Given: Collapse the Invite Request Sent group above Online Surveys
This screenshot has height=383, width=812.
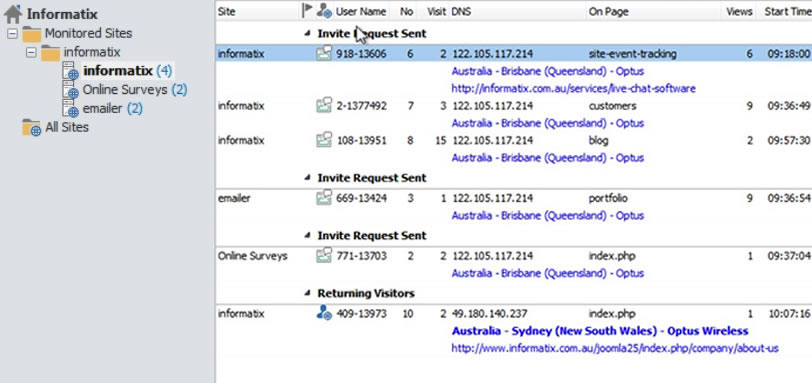Looking at the screenshot, I should click(308, 236).
